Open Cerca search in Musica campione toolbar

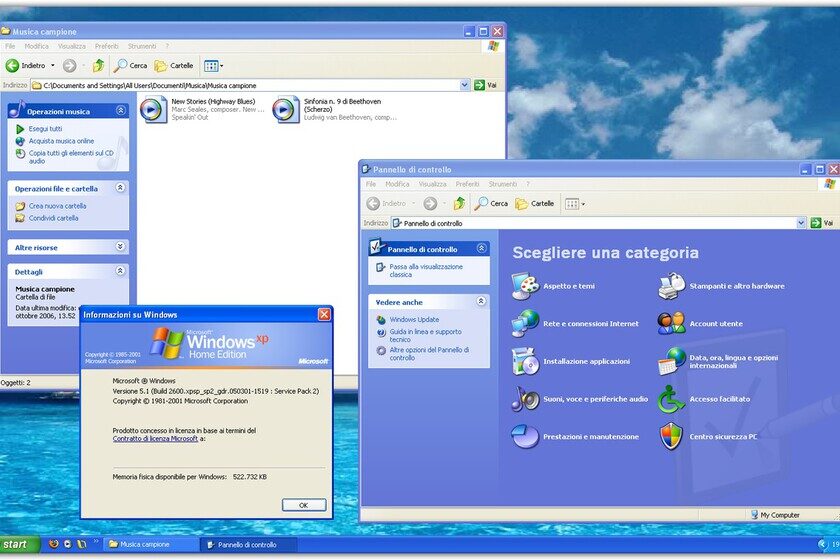tap(130, 65)
